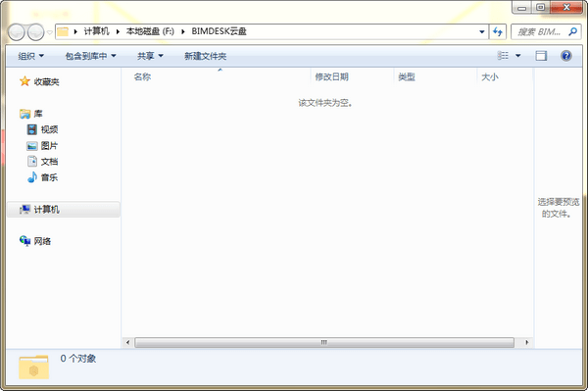
Task: Select 收藏夹 in the navigation pane
Action: 46,81
